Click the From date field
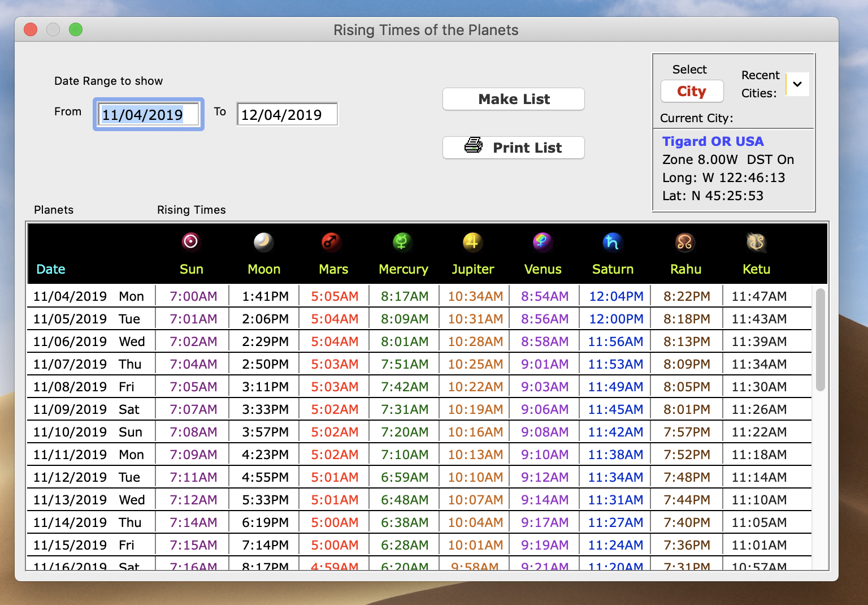The image size is (868, 605). (148, 115)
